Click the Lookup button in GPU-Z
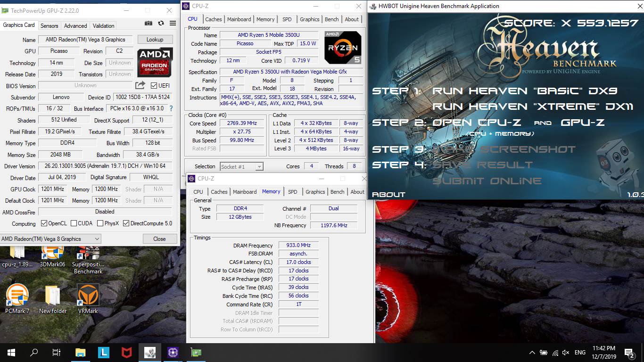Viewport: 644px width, 362px height. [x=155, y=40]
